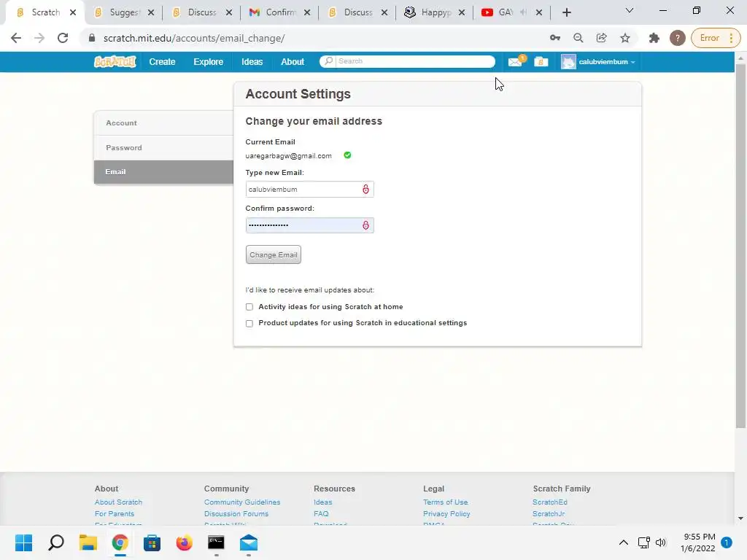This screenshot has width=747, height=560.
Task: Open File Explorer from the taskbar
Action: [x=88, y=542]
